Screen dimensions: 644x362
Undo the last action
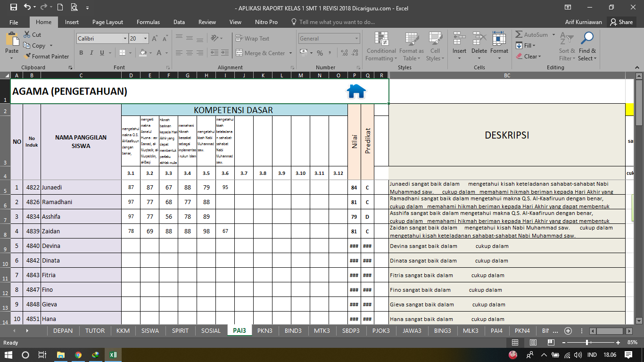[x=27, y=8]
